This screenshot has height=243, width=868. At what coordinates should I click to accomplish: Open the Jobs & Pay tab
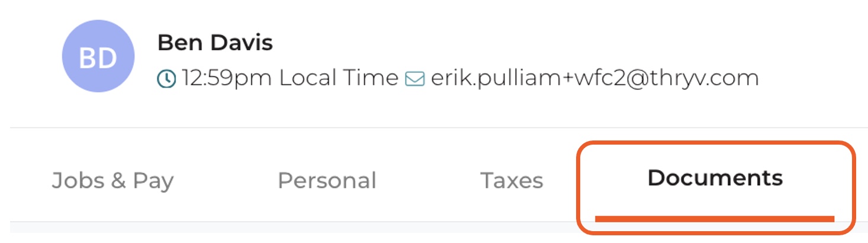coord(112,180)
